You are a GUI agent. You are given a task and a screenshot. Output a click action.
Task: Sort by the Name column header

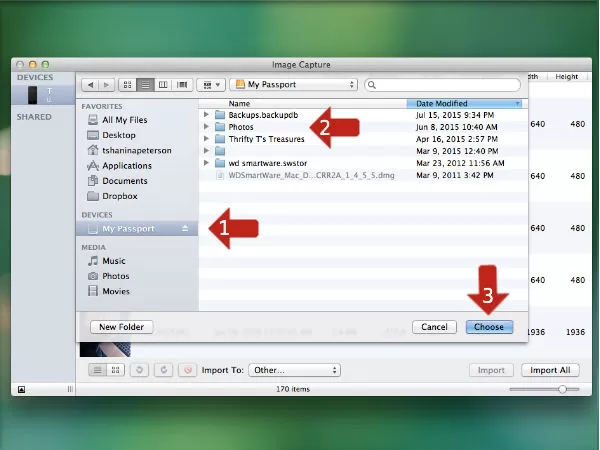[300, 103]
